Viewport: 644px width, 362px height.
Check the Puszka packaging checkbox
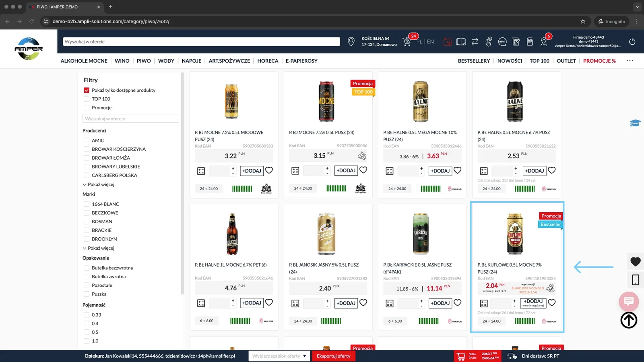tap(87, 294)
